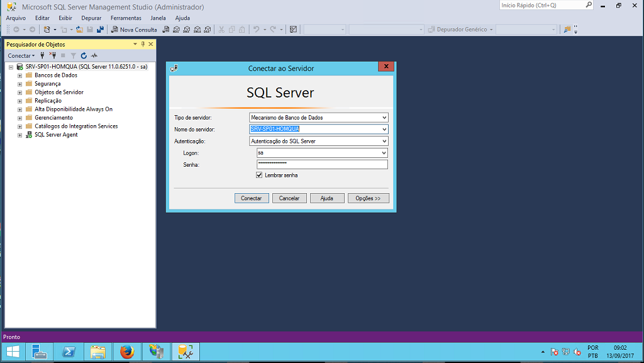The height and width of the screenshot is (363, 644).
Task: Open a Nova Consulta query window
Action: tap(134, 29)
